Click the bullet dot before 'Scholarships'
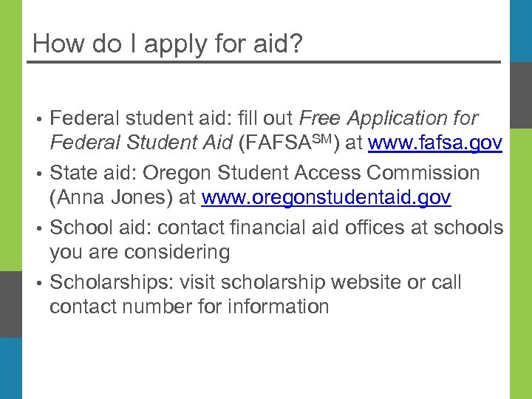Screen dimensions: 532x399 [x=37, y=284]
